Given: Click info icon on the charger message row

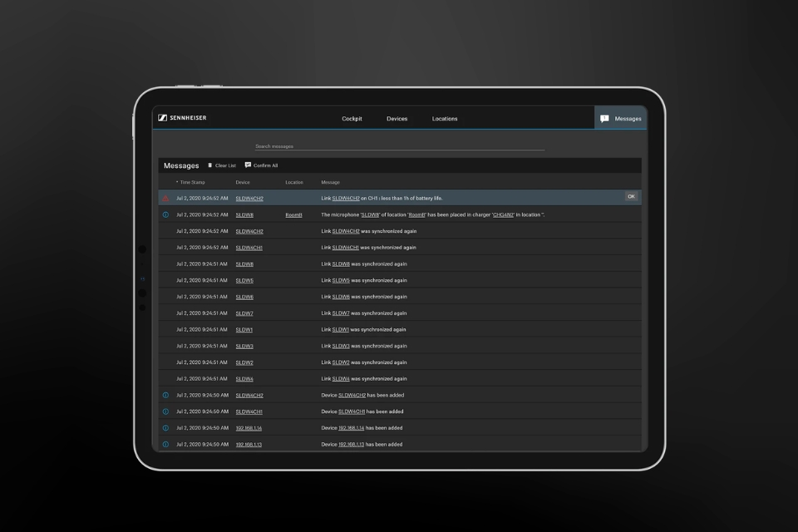Looking at the screenshot, I should 165,214.
